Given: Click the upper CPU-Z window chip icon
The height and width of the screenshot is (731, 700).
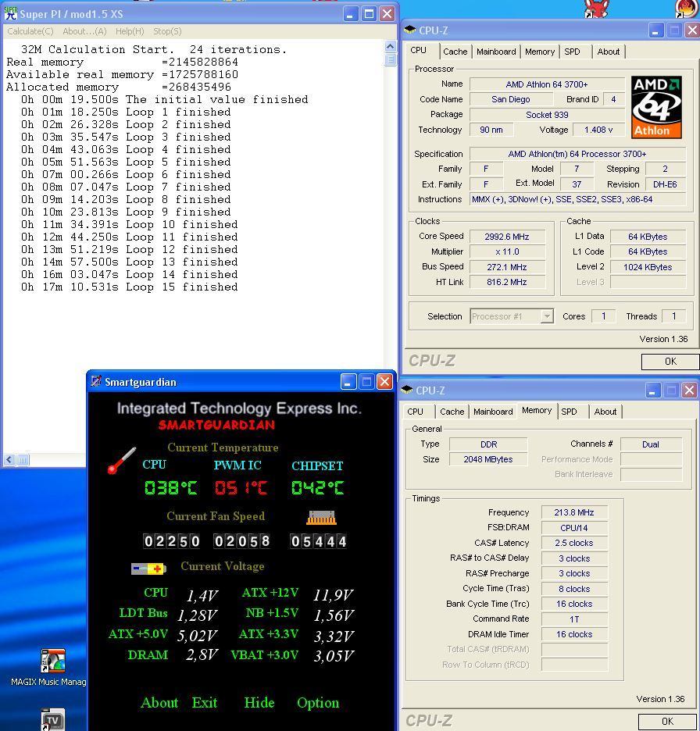Looking at the screenshot, I should (410, 30).
